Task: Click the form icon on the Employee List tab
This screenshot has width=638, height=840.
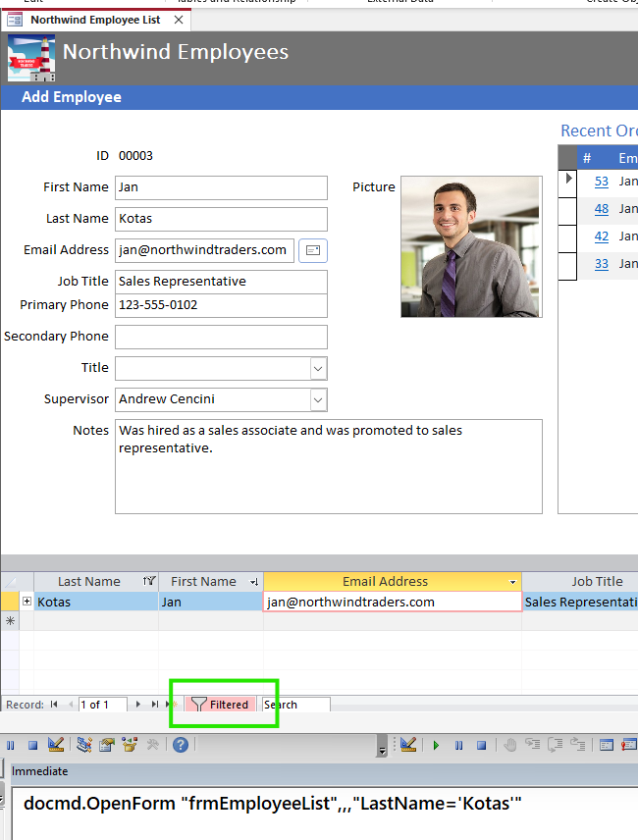Action: [15, 21]
